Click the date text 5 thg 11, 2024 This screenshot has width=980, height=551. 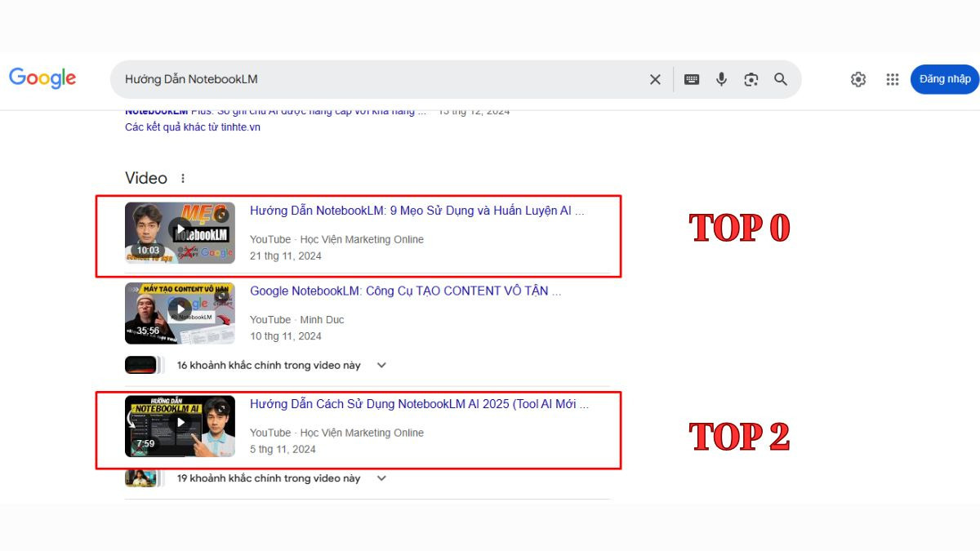coord(283,449)
